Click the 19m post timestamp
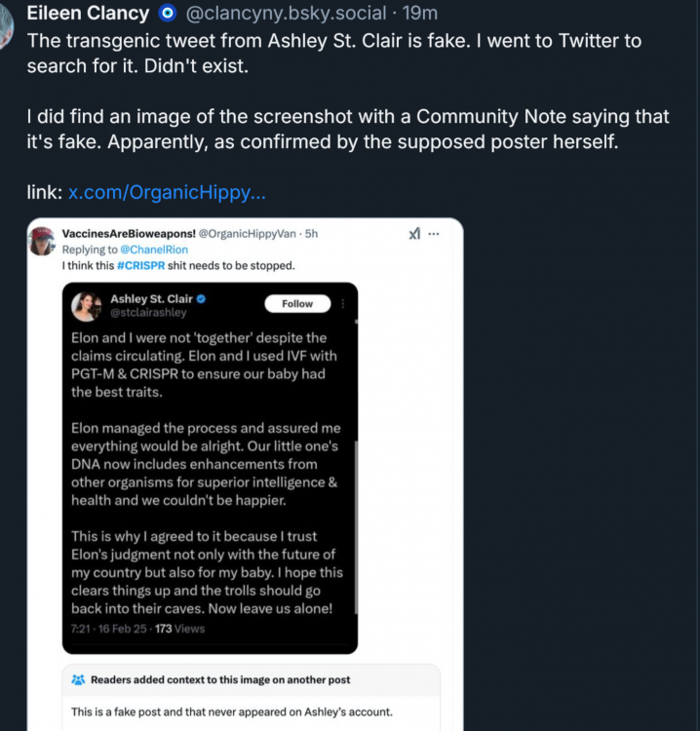Screen dimensions: 700x731 [420, 14]
